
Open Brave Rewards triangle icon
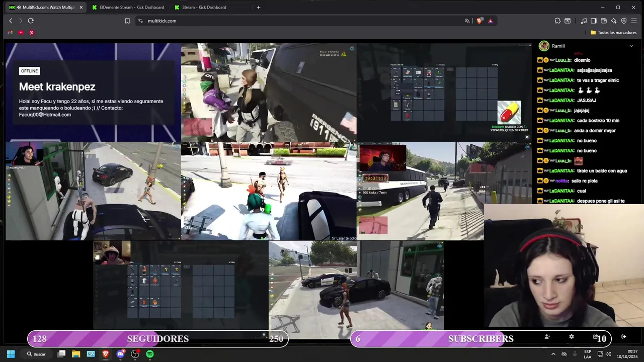tap(490, 21)
